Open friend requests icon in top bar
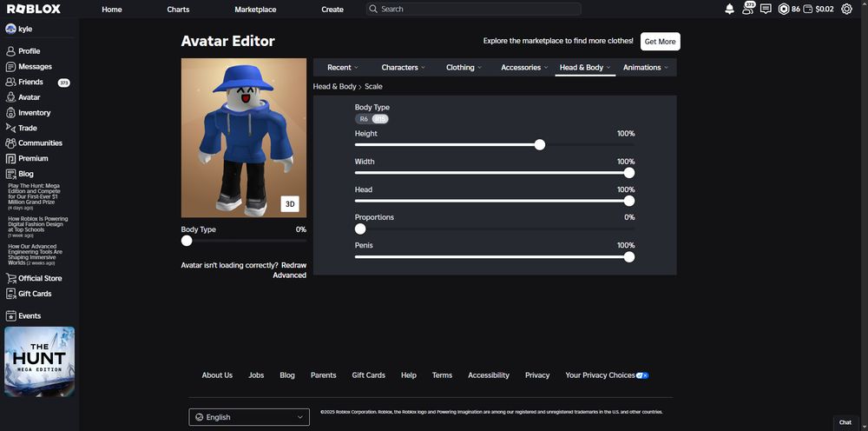Screen dimensions: 868x431 [748, 9]
